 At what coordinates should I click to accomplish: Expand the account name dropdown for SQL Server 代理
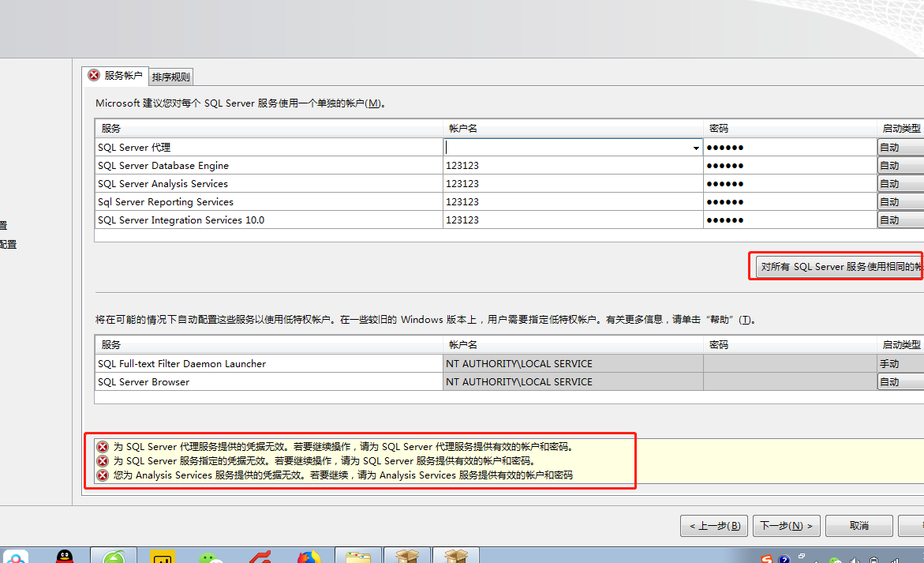[x=696, y=148]
